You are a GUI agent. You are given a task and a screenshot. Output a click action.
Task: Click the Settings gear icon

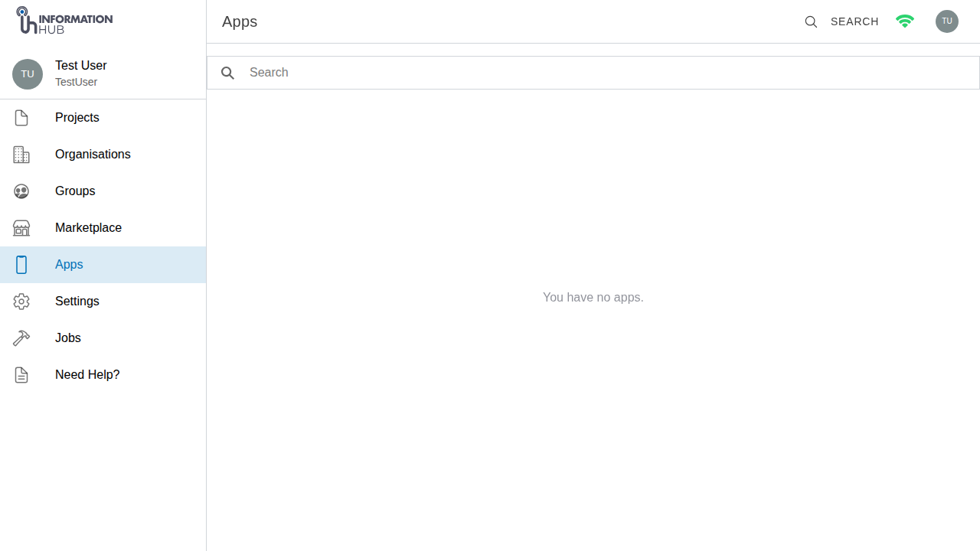tap(21, 302)
